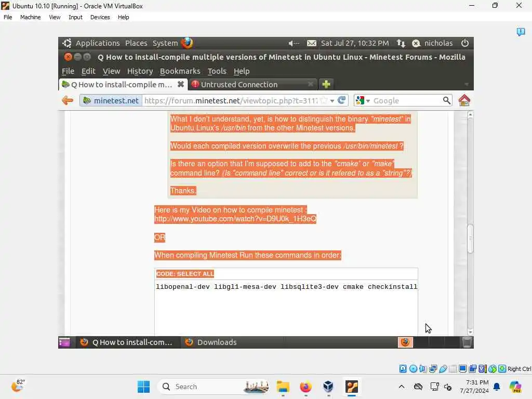Screen dimensions: 532x399
Task: Open VirtualBox Devices menu
Action: pos(100,17)
